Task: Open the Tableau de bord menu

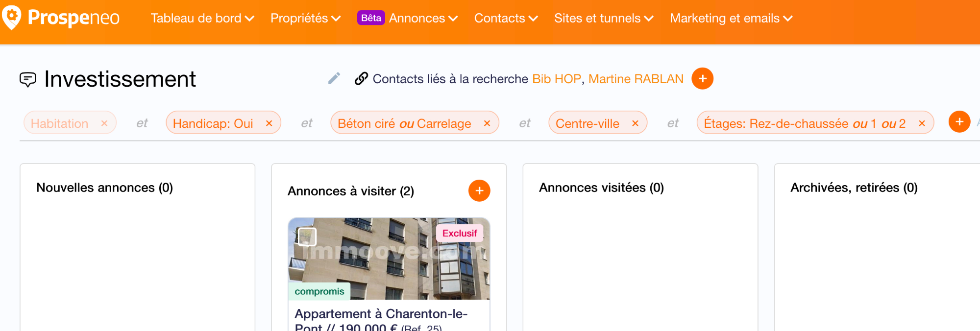Action: point(202,18)
